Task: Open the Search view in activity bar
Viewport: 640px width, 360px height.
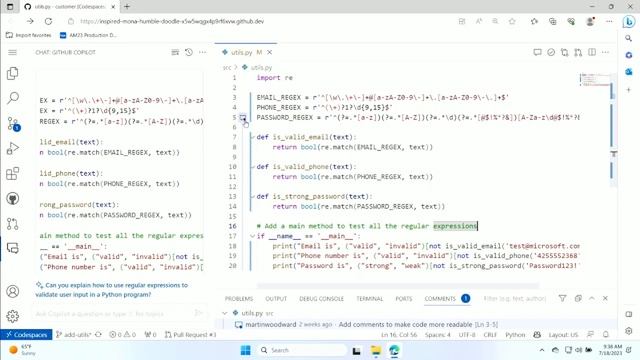Action: click(x=13, y=98)
